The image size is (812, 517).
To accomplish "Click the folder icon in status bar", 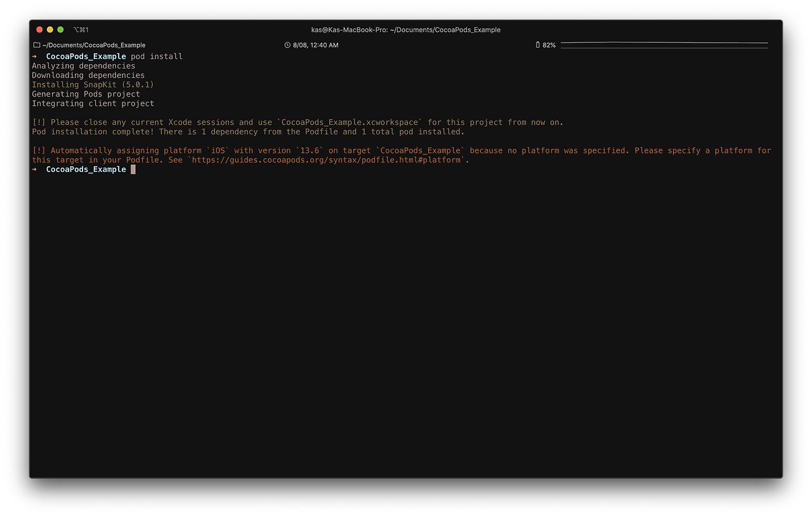I will [x=36, y=45].
